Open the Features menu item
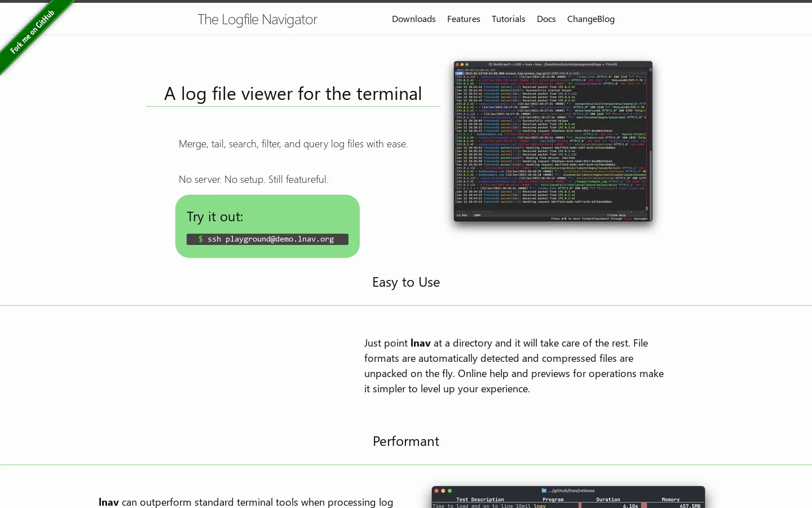The width and height of the screenshot is (812, 508). click(464, 19)
